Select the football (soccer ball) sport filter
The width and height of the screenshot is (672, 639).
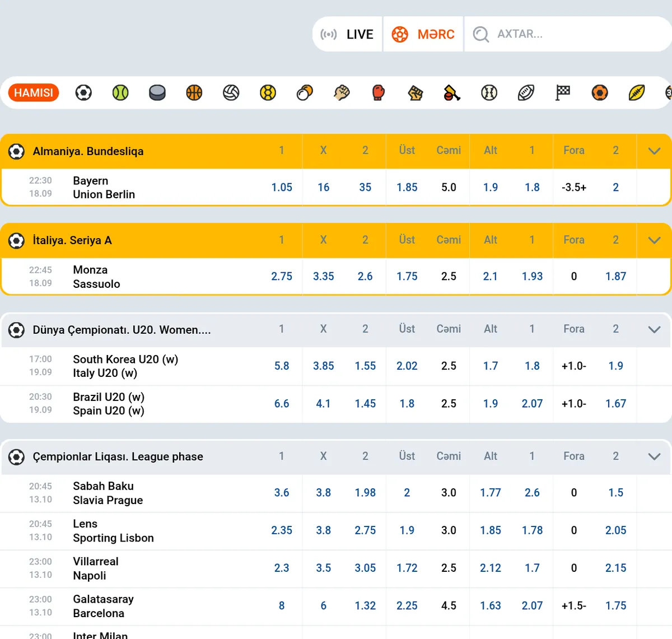click(x=83, y=92)
